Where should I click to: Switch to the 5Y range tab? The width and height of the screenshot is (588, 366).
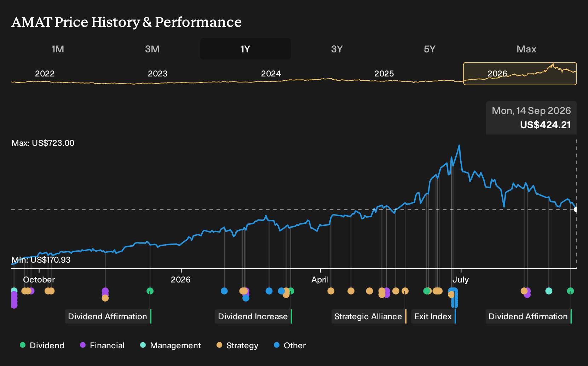(430, 49)
